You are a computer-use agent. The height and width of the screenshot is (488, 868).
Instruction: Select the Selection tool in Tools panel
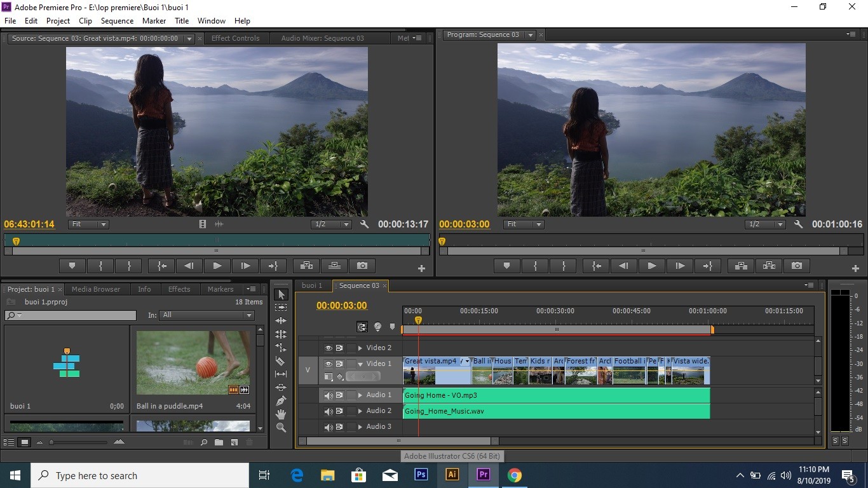[281, 295]
